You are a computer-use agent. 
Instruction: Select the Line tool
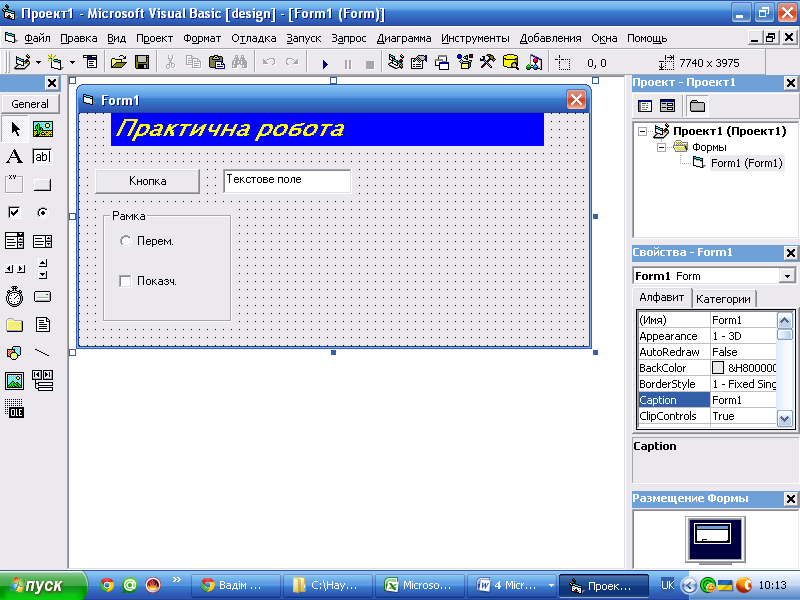tap(43, 353)
